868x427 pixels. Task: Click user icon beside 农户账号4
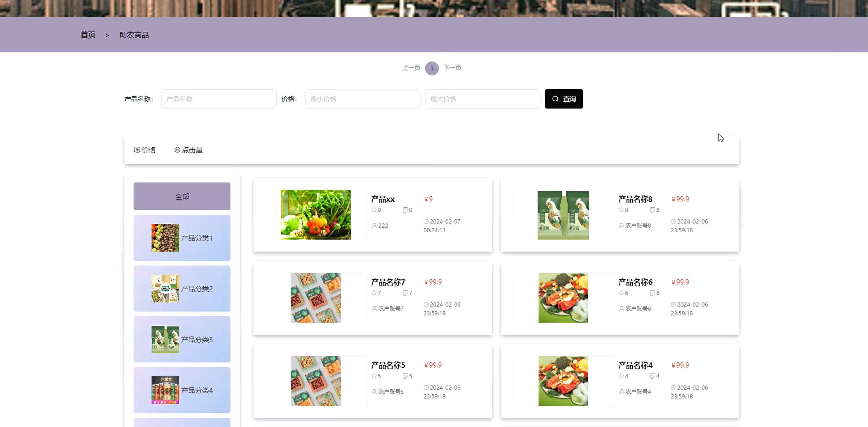click(x=621, y=391)
